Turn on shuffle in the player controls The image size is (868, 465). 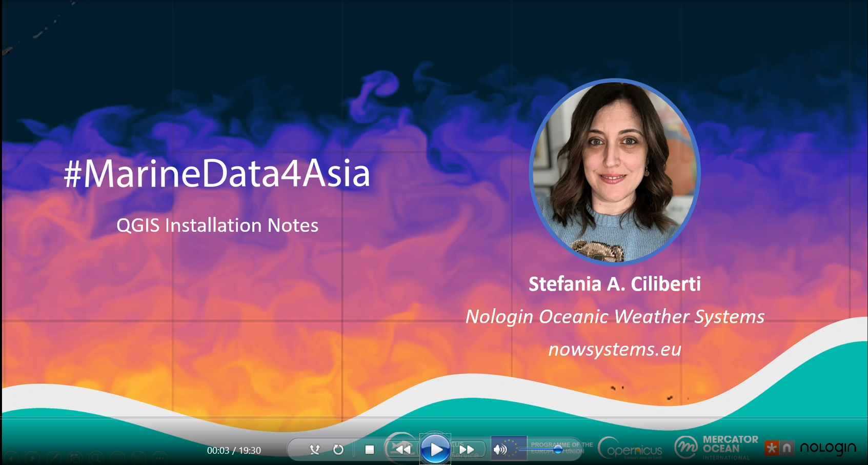click(x=315, y=450)
